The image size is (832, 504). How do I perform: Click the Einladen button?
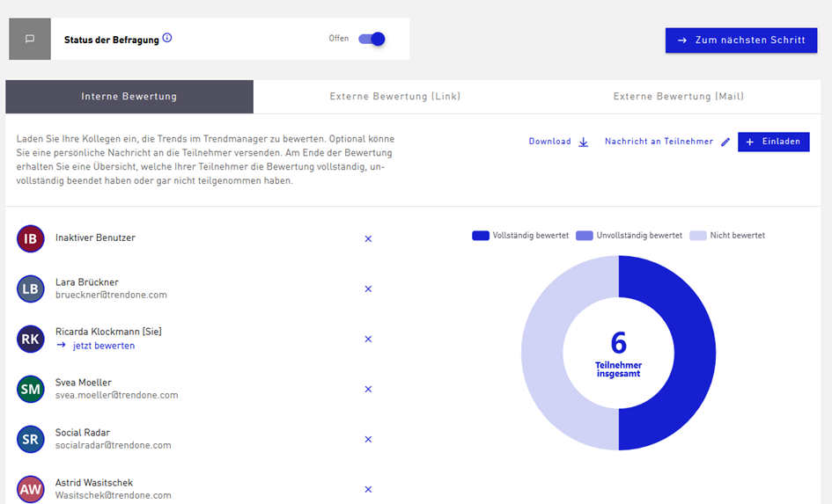[x=774, y=142]
